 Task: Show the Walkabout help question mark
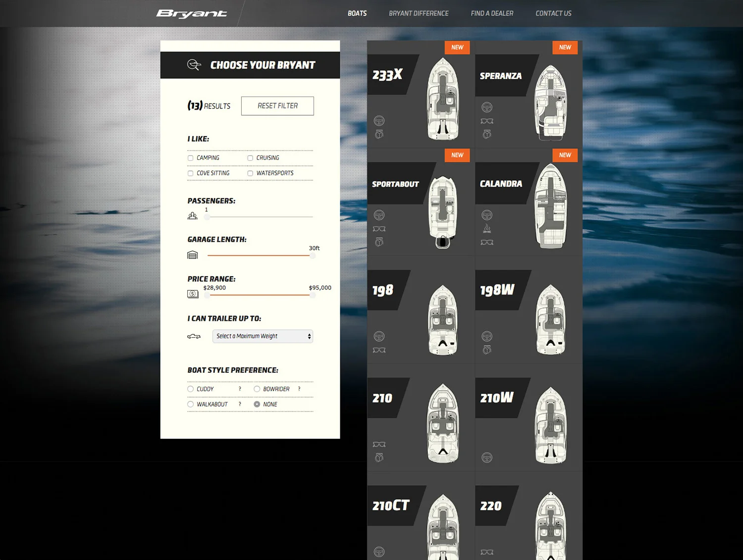pos(240,405)
